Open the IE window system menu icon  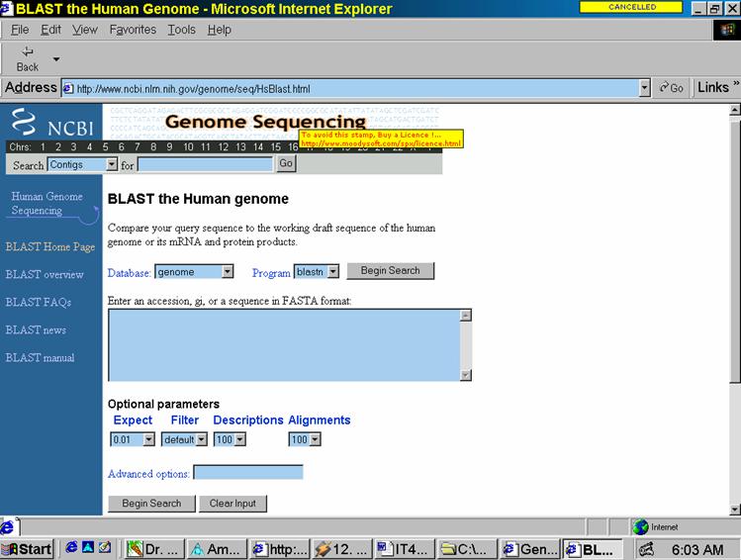(7, 8)
